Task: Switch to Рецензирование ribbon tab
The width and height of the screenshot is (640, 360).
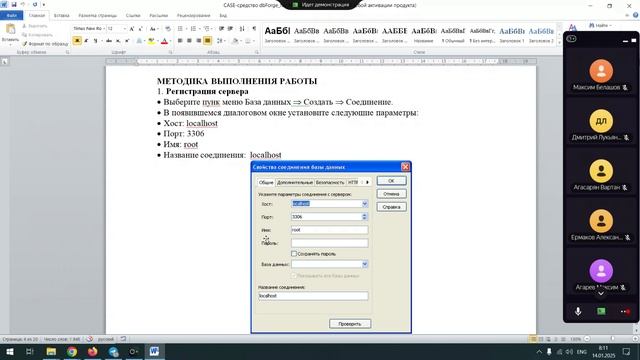Action: 193,16
